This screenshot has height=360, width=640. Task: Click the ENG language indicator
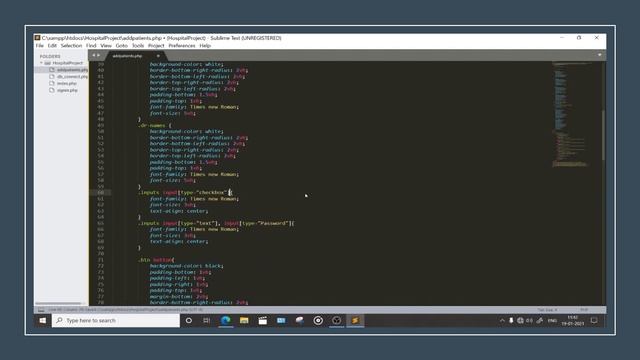pyautogui.click(x=552, y=321)
